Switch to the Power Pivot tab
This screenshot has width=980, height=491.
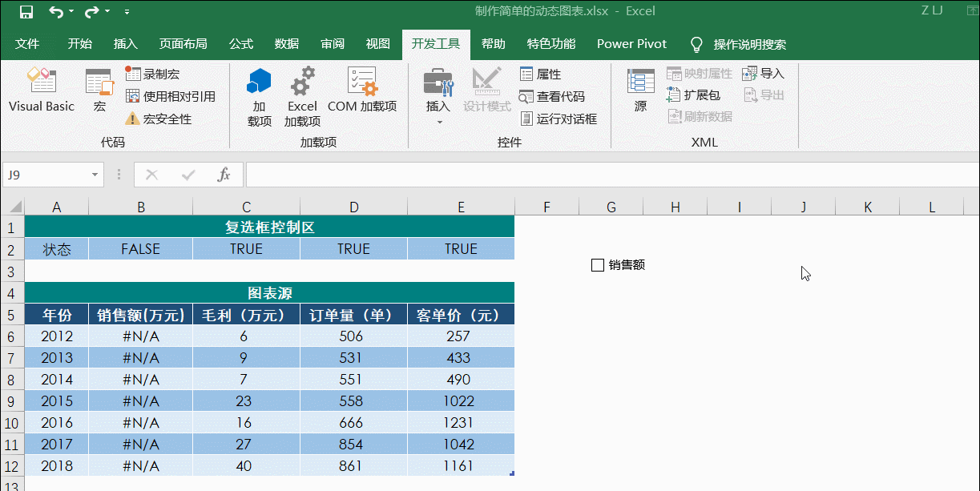(631, 44)
